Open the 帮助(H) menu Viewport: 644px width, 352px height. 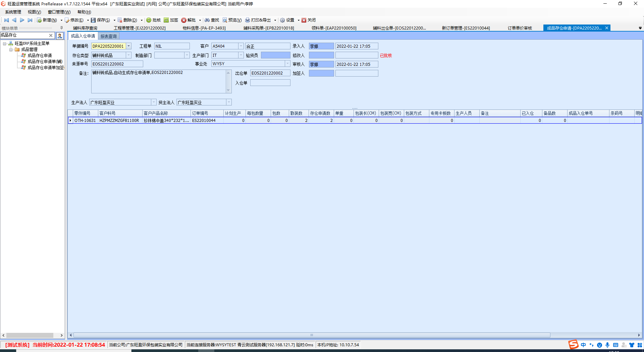tap(84, 12)
